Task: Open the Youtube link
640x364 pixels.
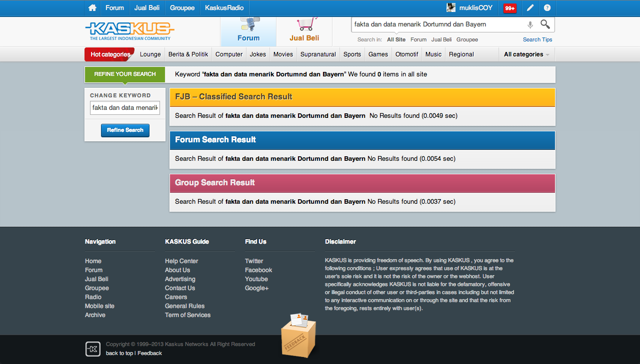Action: click(256, 279)
